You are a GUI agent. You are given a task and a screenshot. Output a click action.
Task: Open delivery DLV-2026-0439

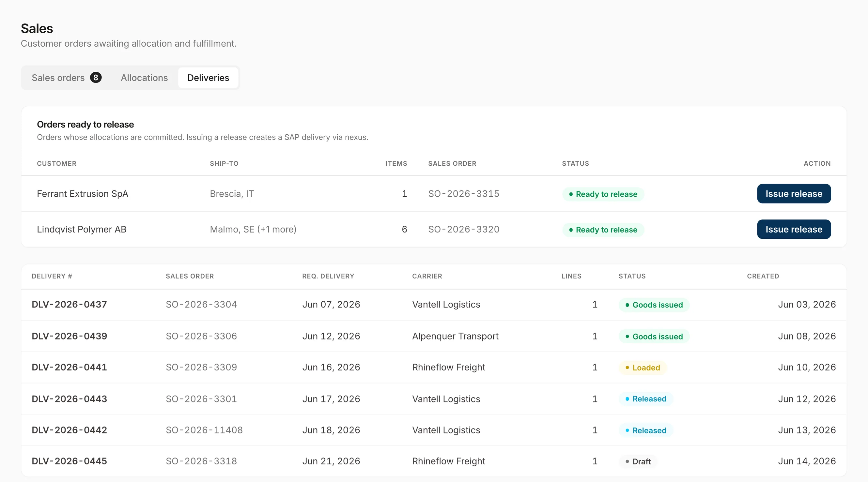[70, 336]
